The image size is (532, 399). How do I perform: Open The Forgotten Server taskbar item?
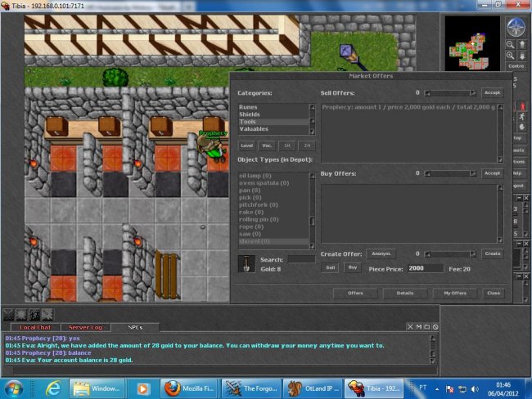[x=252, y=388]
